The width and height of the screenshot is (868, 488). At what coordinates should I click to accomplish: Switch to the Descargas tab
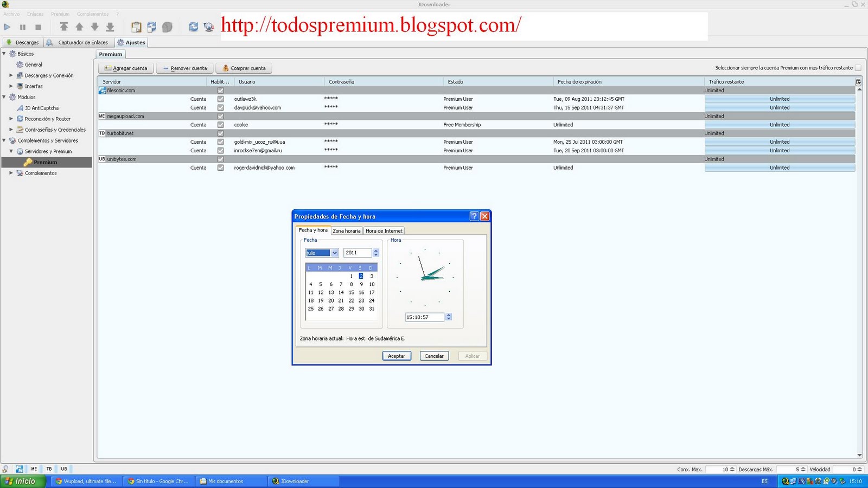pos(22,42)
